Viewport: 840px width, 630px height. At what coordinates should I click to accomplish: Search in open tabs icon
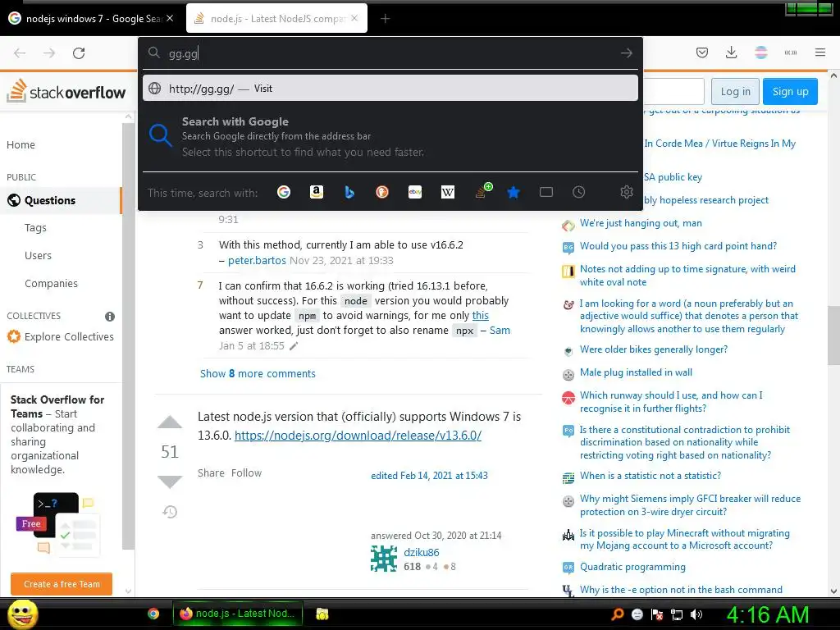pos(546,192)
